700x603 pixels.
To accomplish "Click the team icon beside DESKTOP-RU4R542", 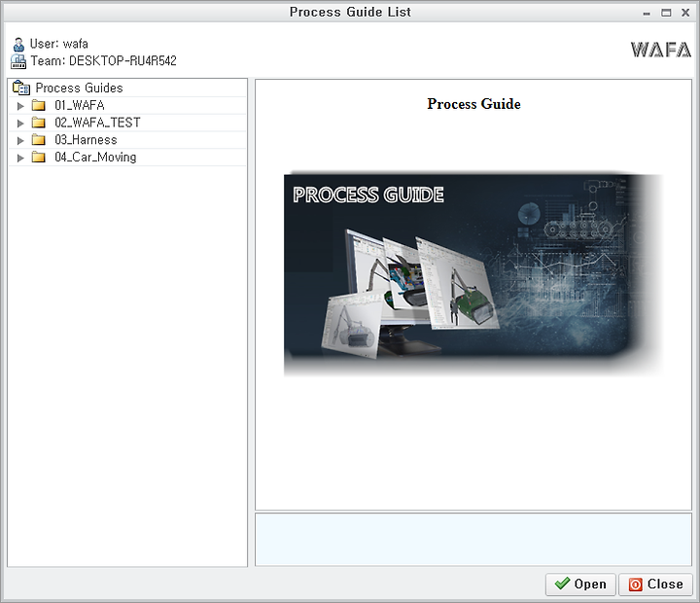I will point(18,61).
